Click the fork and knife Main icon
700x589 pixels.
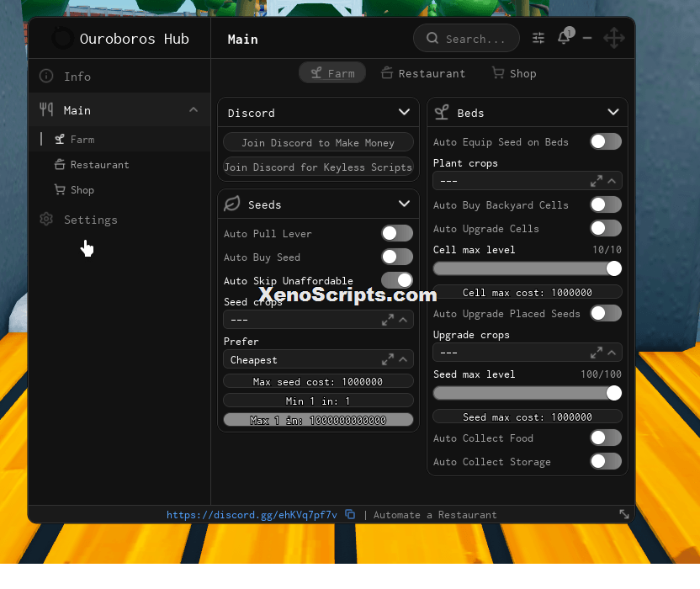[46, 109]
